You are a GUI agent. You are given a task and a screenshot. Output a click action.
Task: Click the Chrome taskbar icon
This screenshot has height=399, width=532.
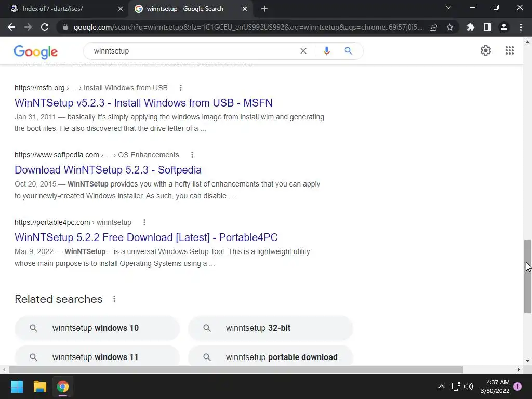(63, 387)
